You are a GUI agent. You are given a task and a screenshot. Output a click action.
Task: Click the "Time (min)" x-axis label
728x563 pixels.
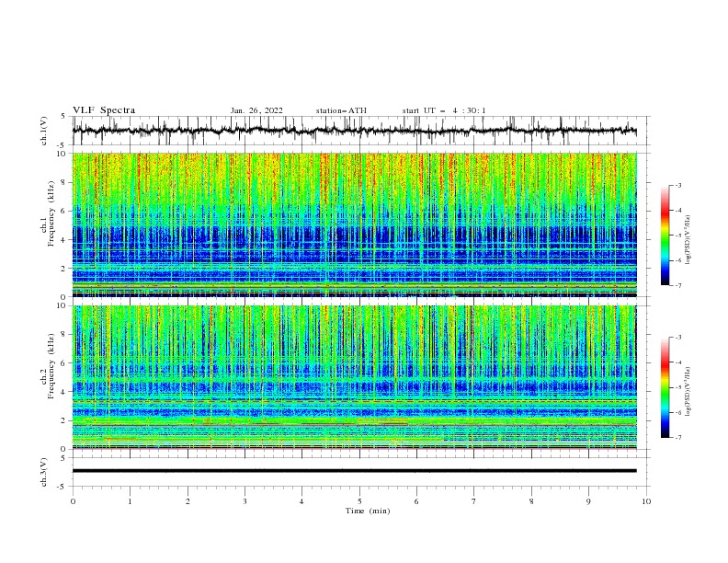pos(368,511)
